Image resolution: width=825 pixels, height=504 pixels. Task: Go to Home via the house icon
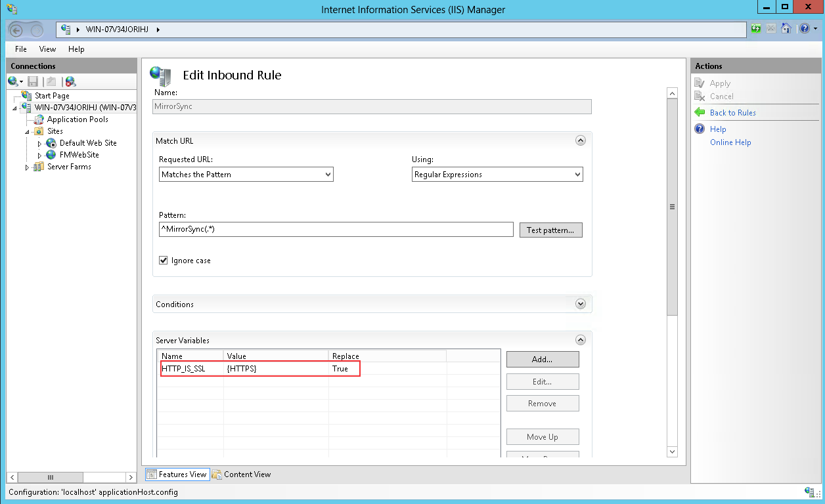tap(786, 29)
